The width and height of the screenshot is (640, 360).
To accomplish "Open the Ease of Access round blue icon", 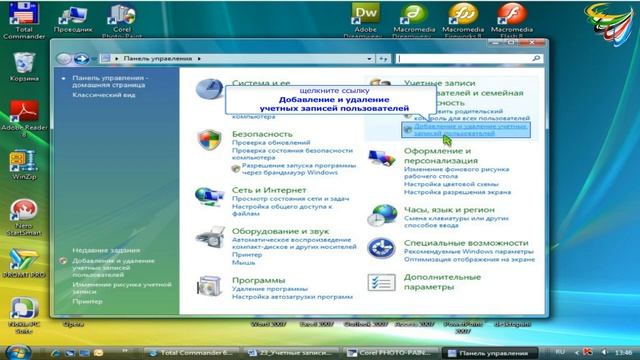I will coord(381,248).
